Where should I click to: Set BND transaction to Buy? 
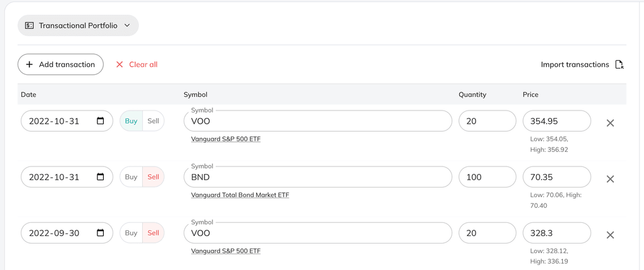click(x=131, y=177)
